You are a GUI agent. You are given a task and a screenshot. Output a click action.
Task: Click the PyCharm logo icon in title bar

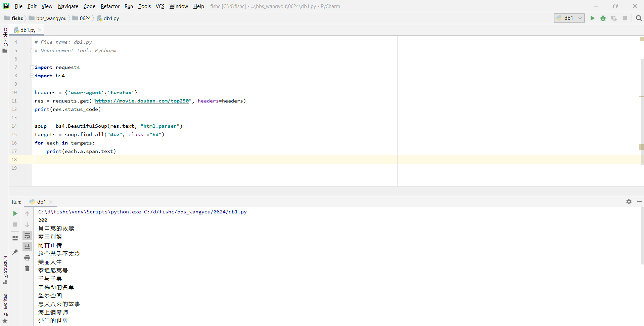(6, 6)
